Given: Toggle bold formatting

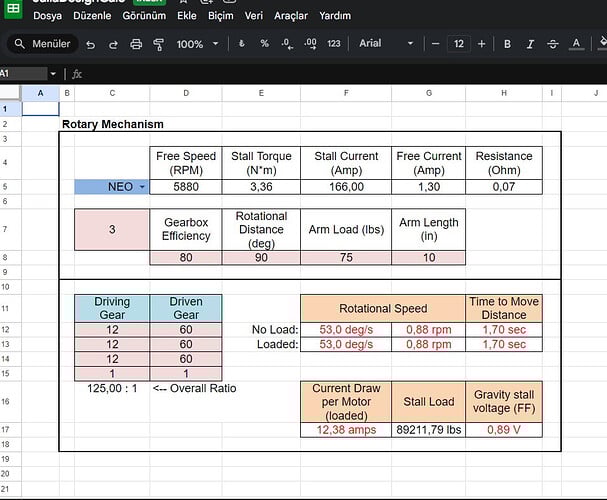Looking at the screenshot, I should tap(507, 44).
